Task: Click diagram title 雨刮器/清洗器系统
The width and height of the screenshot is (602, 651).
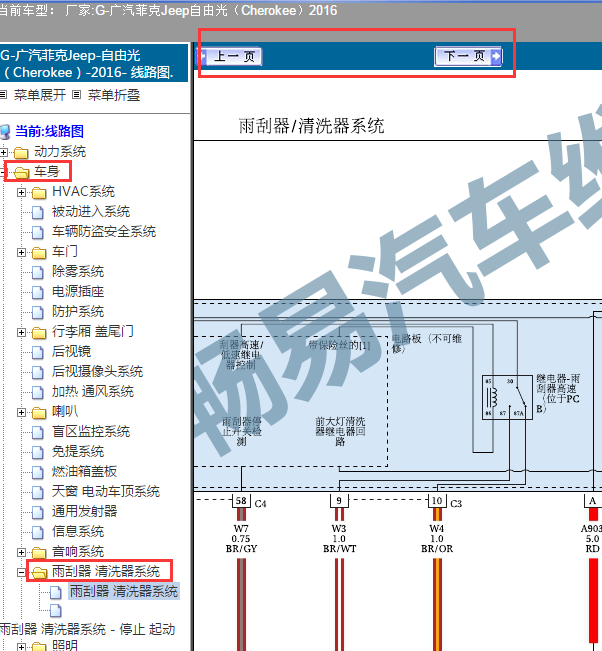Action: (311, 126)
